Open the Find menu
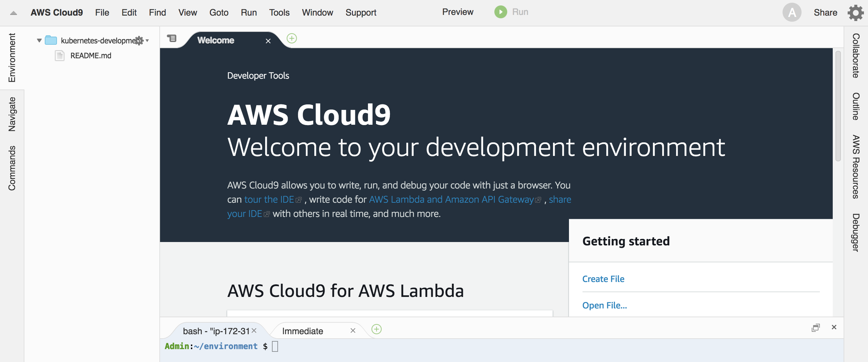 click(157, 13)
